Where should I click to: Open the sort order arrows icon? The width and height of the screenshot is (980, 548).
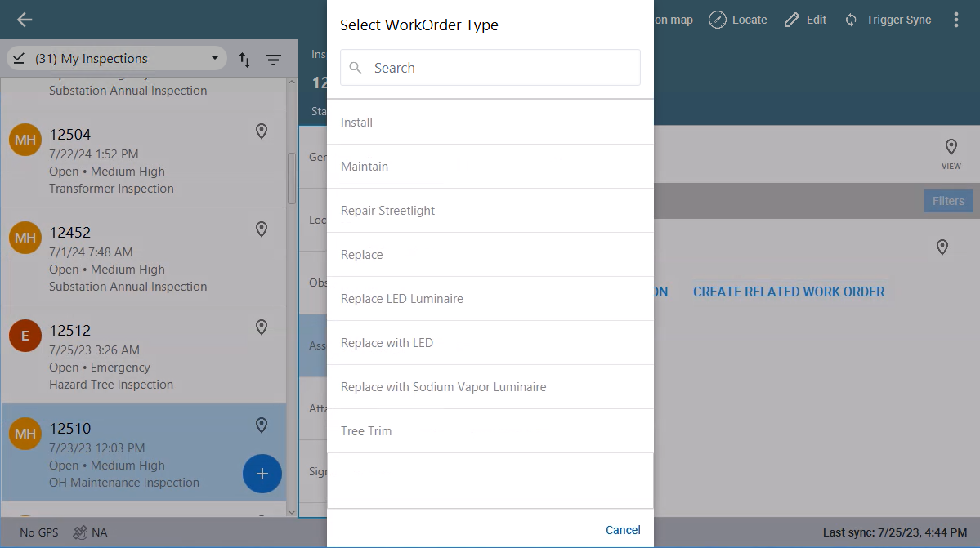[244, 60]
